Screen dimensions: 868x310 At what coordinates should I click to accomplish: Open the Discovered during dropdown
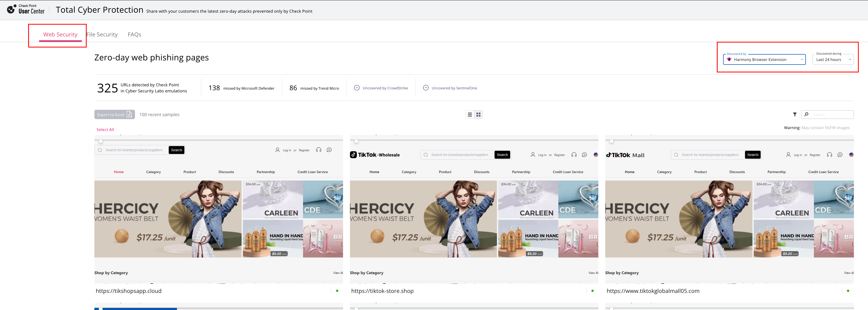(833, 60)
